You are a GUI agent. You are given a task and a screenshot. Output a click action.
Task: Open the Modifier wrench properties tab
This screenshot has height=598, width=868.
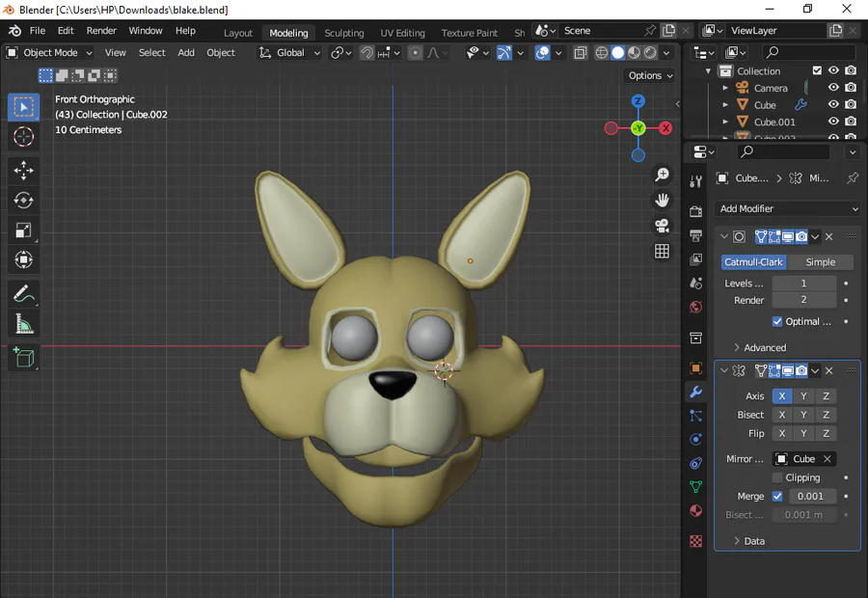[695, 392]
